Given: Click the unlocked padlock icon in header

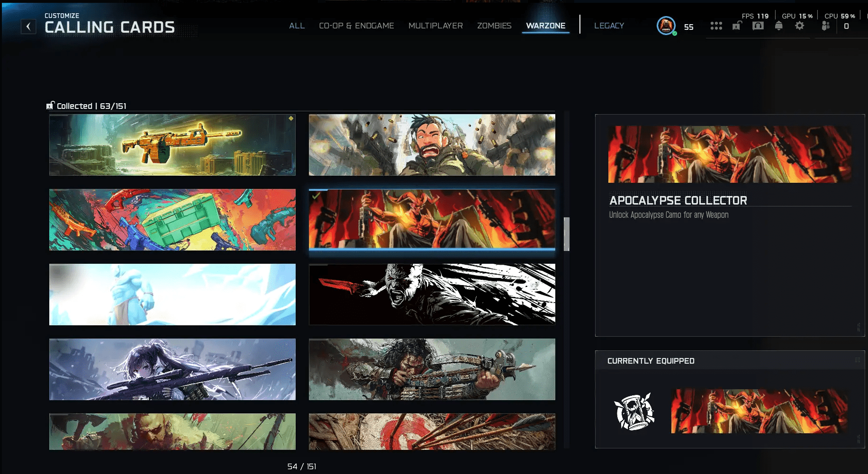Looking at the screenshot, I should point(737,26).
